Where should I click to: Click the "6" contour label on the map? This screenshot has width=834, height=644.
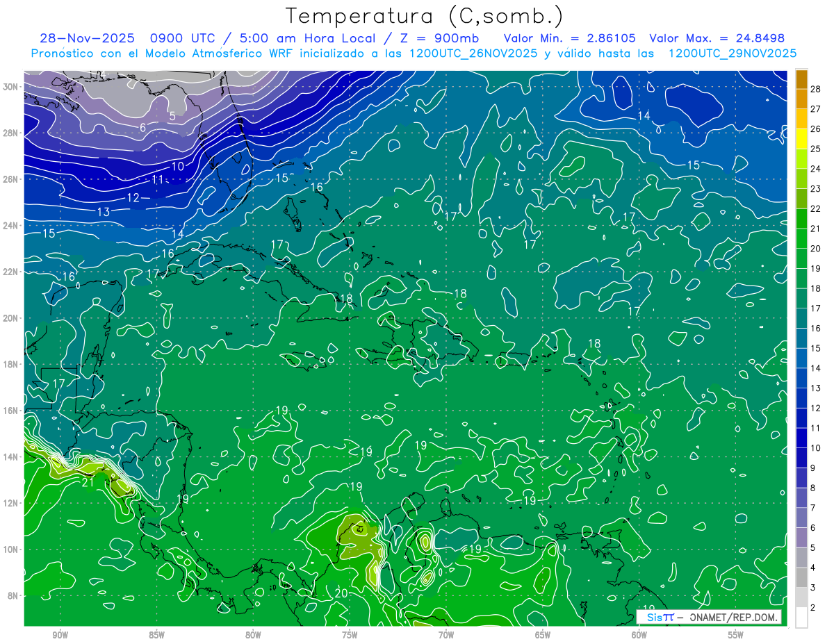click(x=142, y=127)
